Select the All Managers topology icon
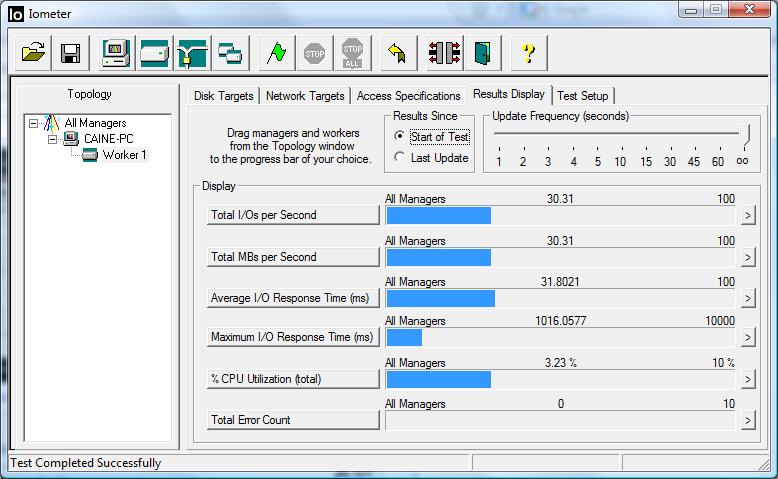Image resolution: width=778 pixels, height=479 pixels. point(51,123)
